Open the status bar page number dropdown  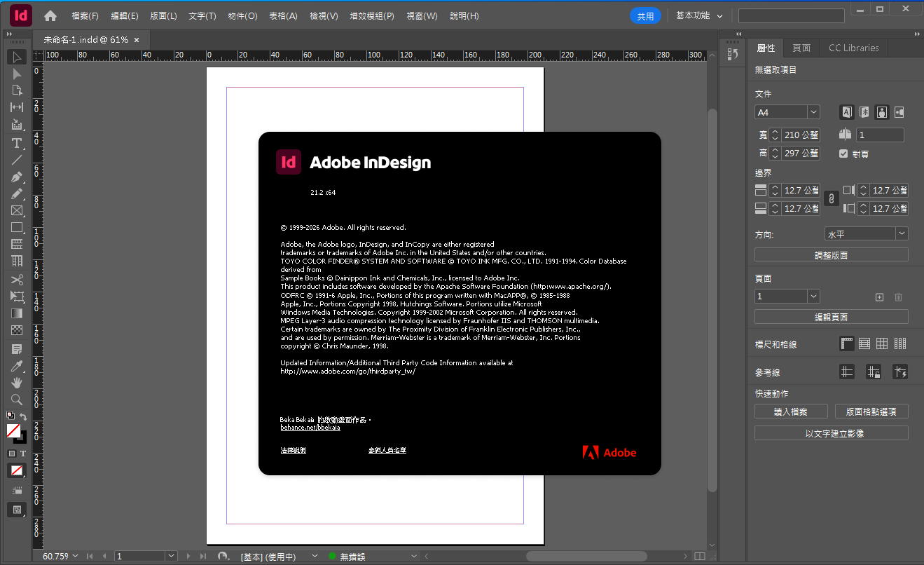[x=172, y=556]
